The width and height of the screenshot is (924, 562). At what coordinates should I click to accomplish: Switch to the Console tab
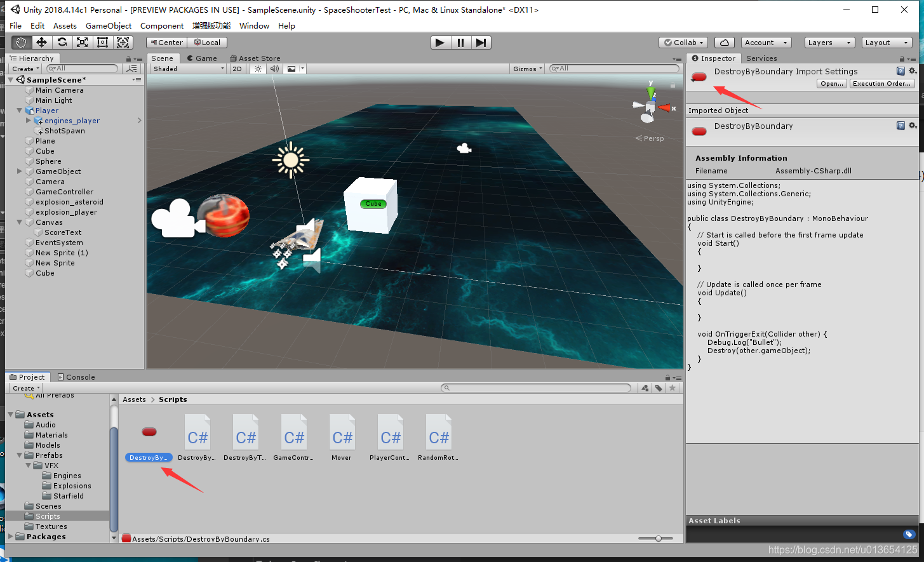(76, 377)
